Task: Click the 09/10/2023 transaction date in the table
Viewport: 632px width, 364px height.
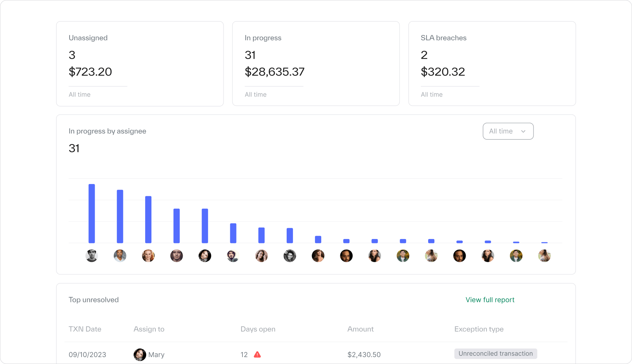Action: point(87,355)
